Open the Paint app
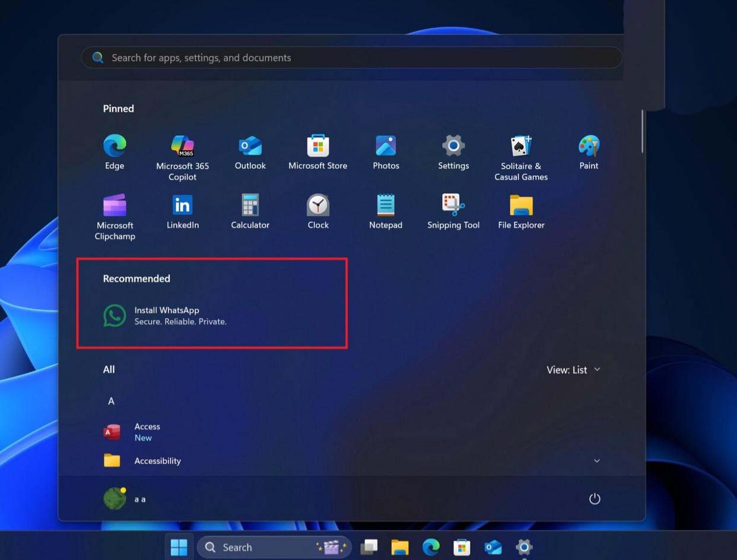The width and height of the screenshot is (737, 560). pyautogui.click(x=588, y=153)
